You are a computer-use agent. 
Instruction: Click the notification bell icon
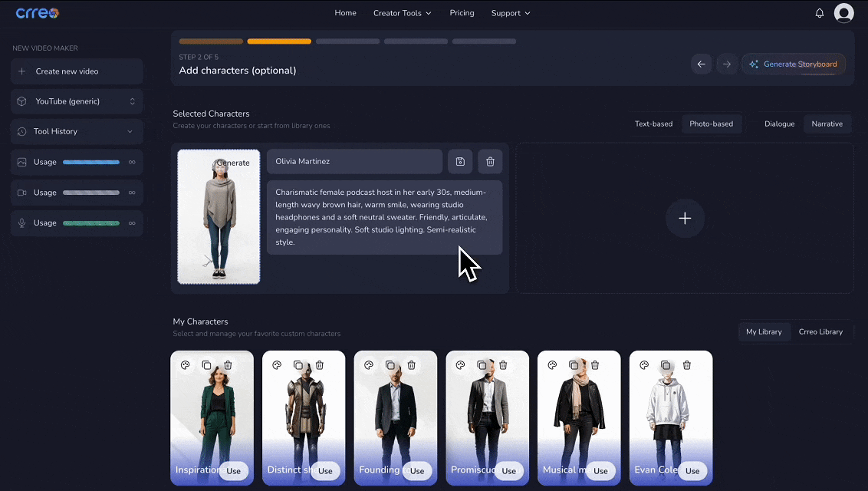(x=820, y=13)
